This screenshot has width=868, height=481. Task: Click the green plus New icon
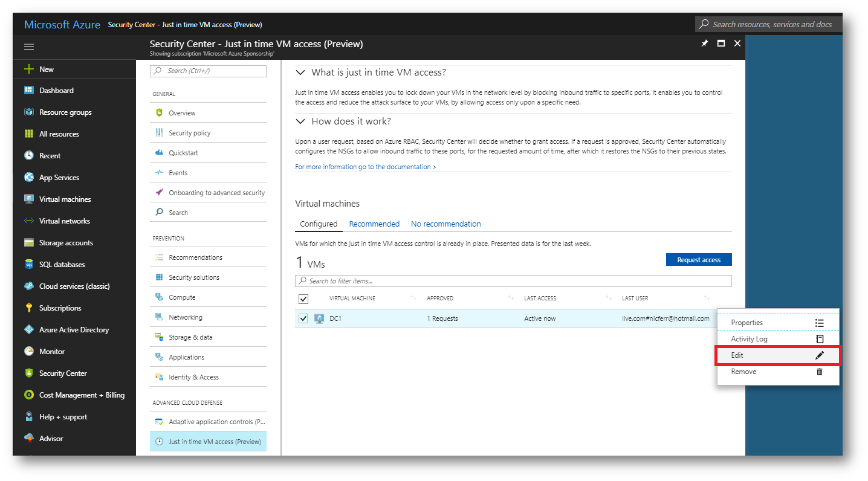coord(28,69)
